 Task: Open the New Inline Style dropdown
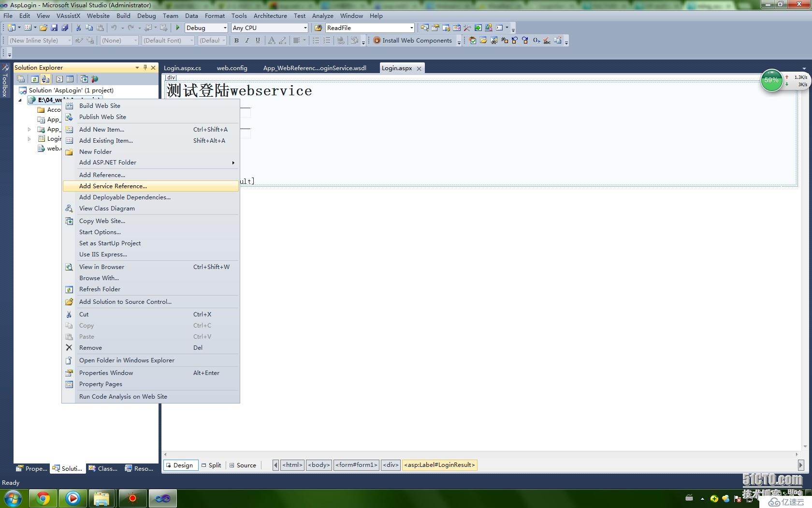pos(69,40)
